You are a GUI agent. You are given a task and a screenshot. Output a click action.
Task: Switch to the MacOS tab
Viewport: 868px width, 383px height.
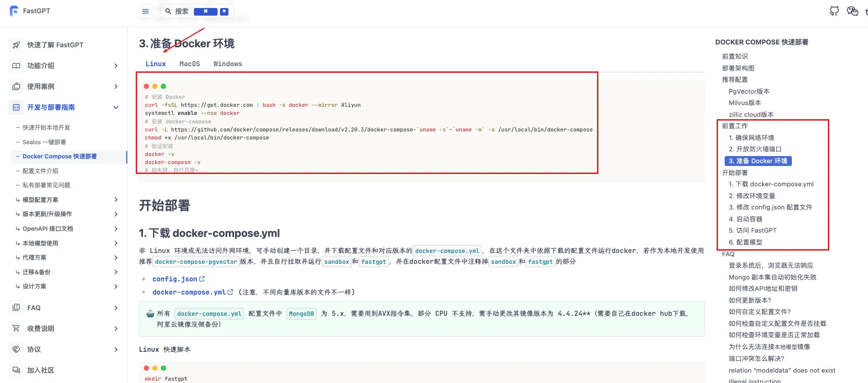click(x=190, y=64)
